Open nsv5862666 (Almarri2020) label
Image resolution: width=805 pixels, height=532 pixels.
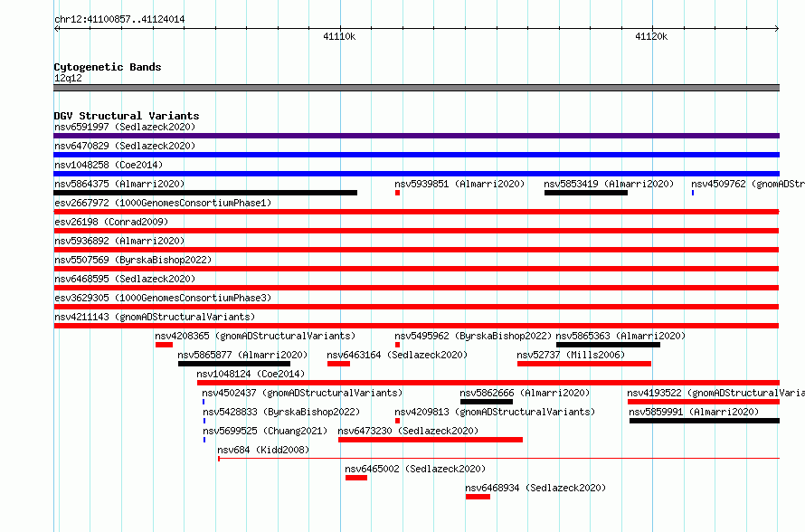pos(525,393)
